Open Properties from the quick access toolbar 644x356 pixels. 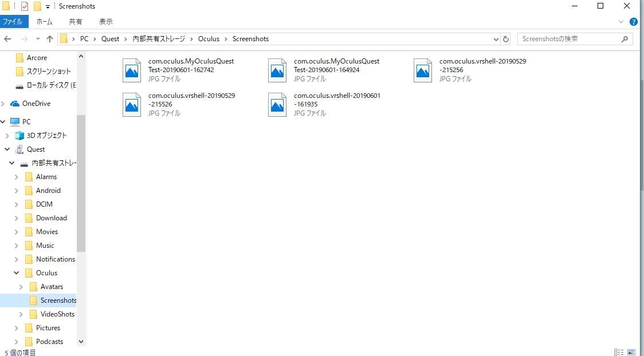[24, 6]
